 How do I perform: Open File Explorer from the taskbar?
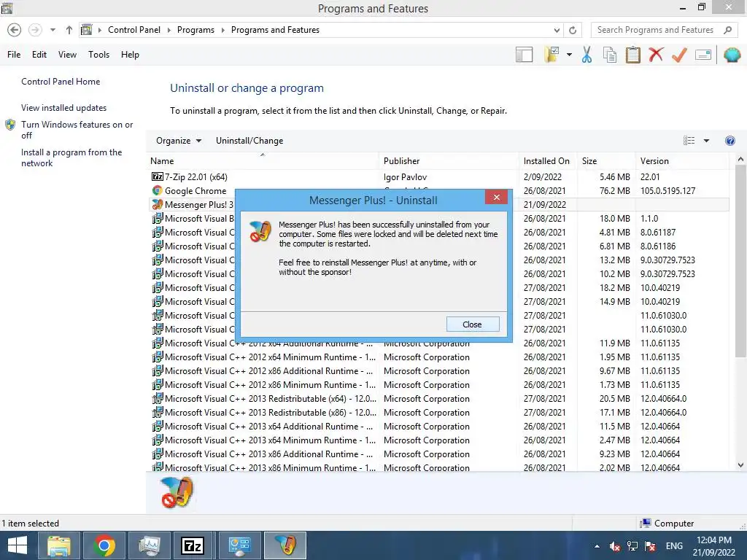click(58, 545)
